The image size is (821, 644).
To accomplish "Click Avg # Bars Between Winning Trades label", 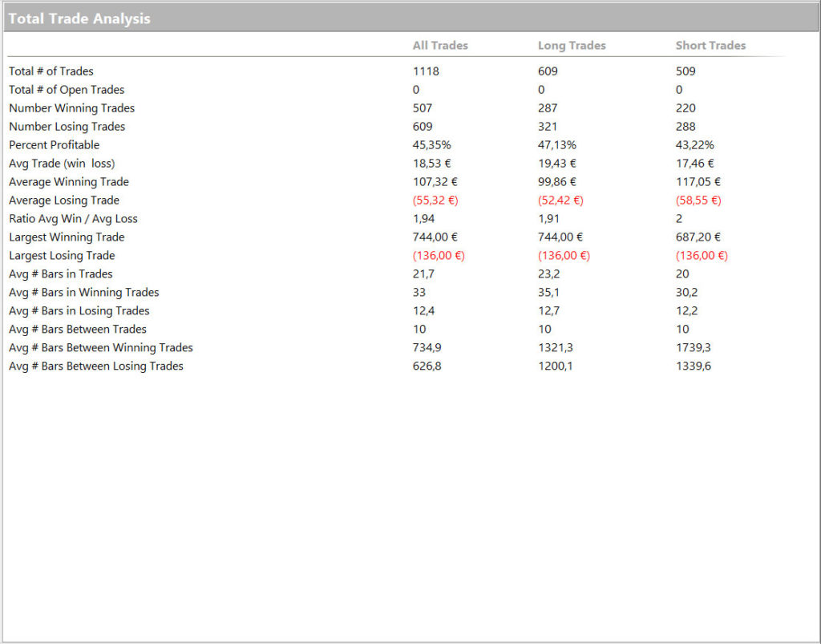I will pos(101,347).
